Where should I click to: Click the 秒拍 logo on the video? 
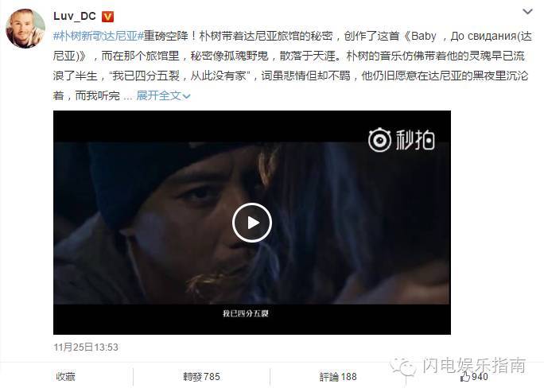[402, 140]
